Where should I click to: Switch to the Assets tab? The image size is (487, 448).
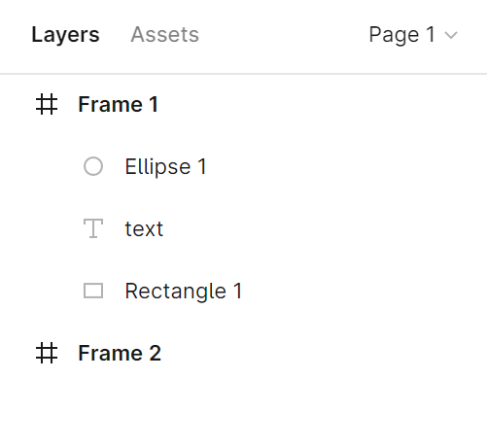click(164, 34)
